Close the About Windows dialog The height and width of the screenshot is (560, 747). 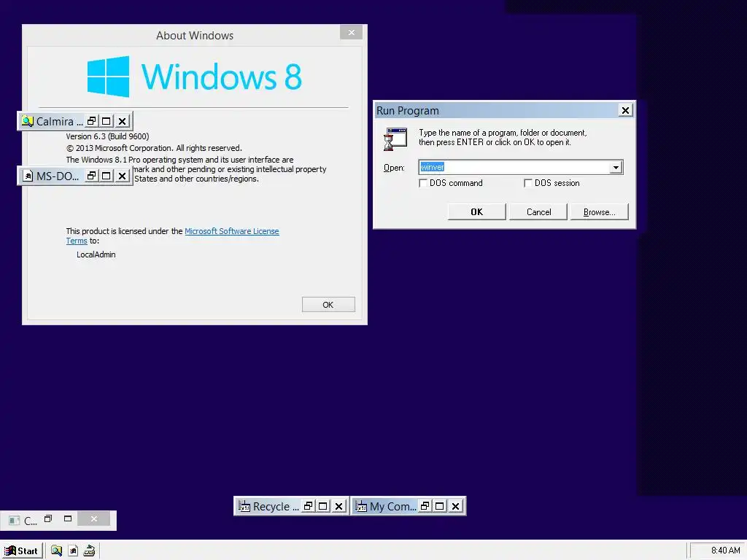351,32
